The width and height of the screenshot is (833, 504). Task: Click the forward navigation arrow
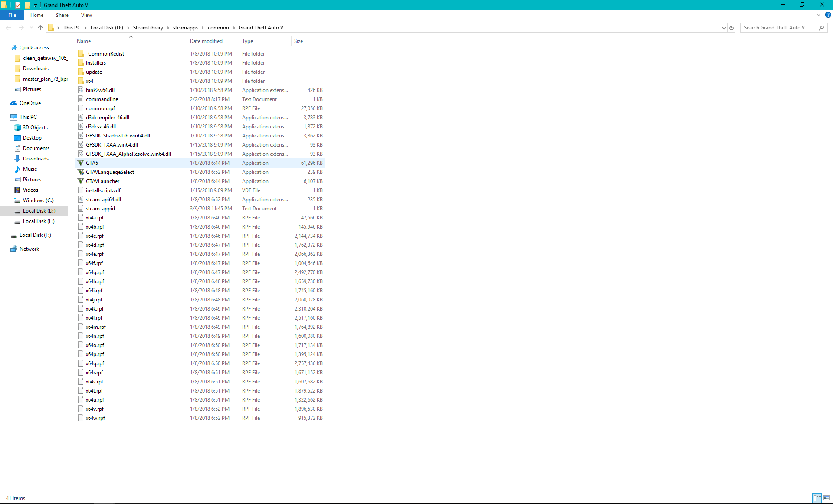click(21, 28)
